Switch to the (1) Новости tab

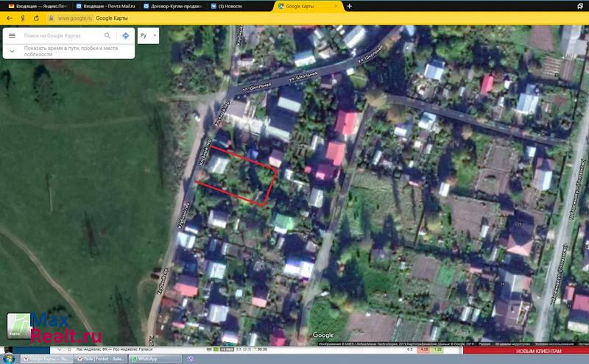pos(238,6)
